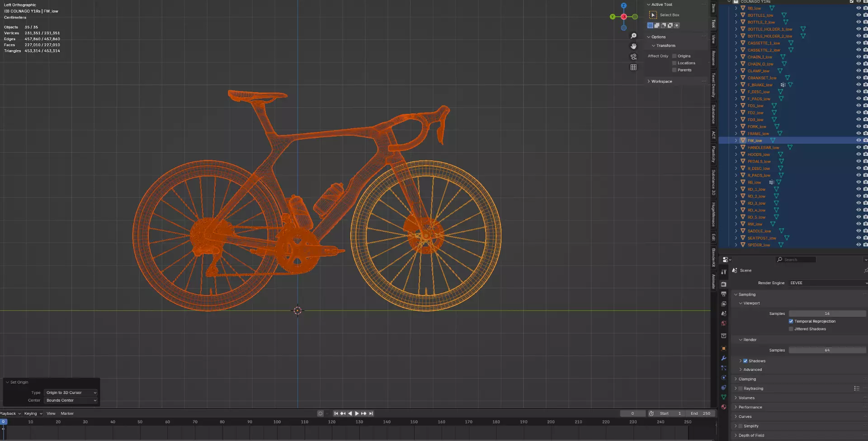The image size is (868, 441).
Task: Expand the Volumes panel
Action: click(746, 398)
